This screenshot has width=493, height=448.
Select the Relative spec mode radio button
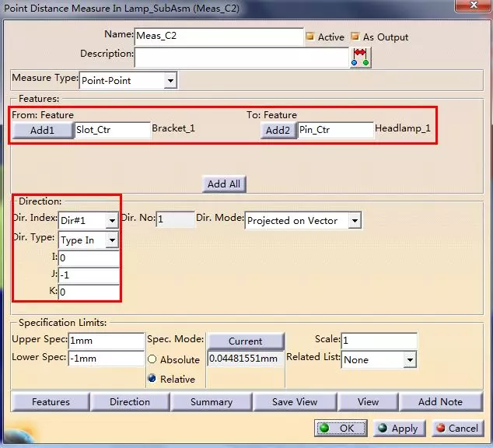coord(152,379)
